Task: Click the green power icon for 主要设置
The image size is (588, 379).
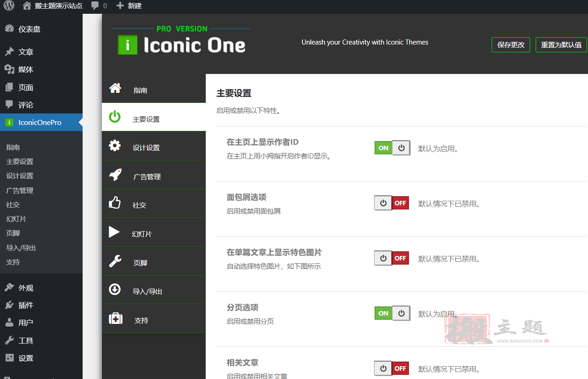Action: (115, 117)
